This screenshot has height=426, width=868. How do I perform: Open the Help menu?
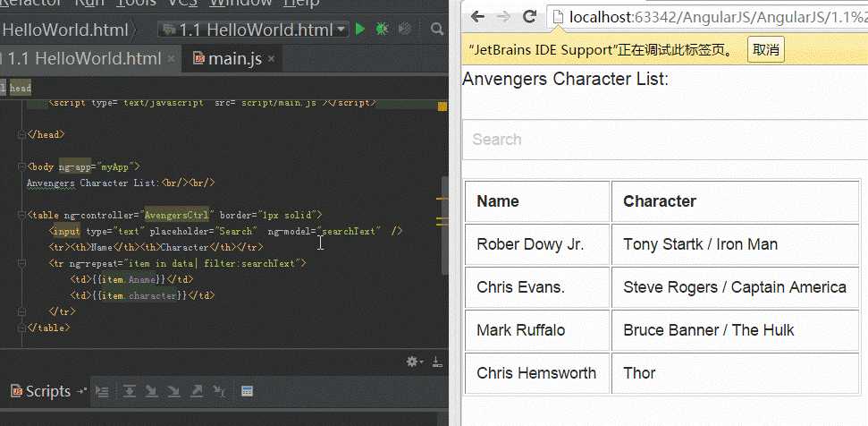pyautogui.click(x=301, y=4)
